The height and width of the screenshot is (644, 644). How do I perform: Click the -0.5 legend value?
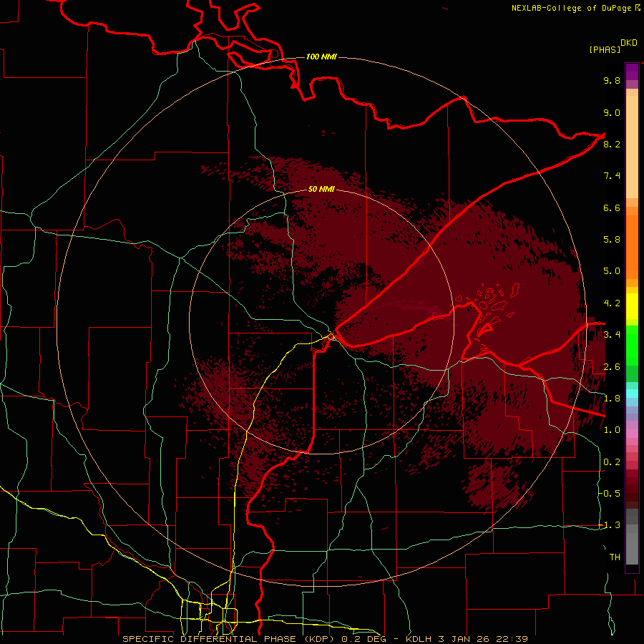coord(610,494)
